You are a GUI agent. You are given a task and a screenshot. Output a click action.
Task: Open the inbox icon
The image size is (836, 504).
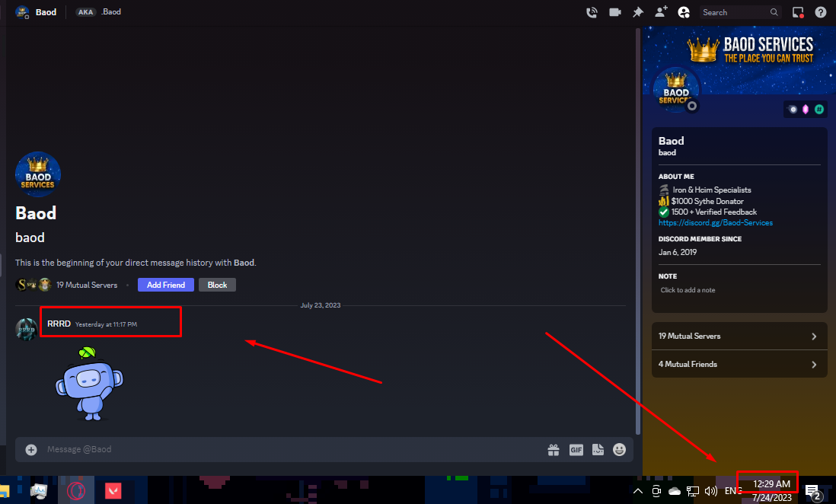798,12
